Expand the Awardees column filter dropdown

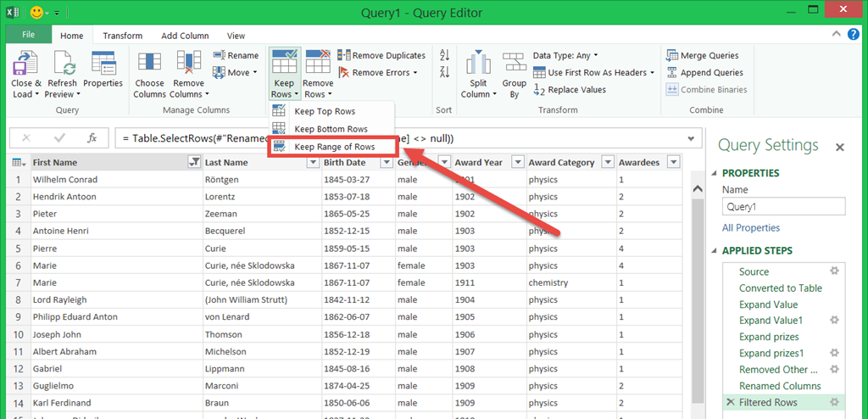point(674,163)
